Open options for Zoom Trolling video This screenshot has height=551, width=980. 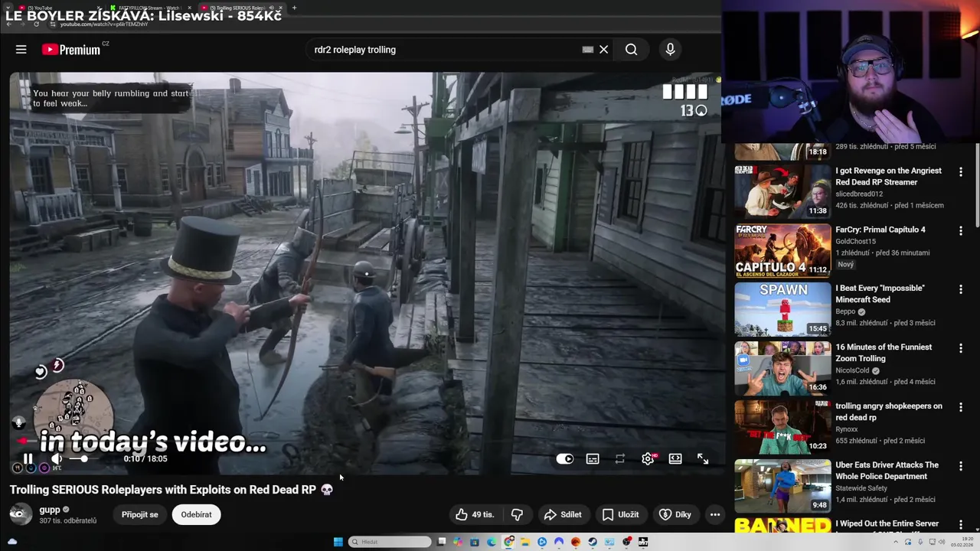point(961,349)
